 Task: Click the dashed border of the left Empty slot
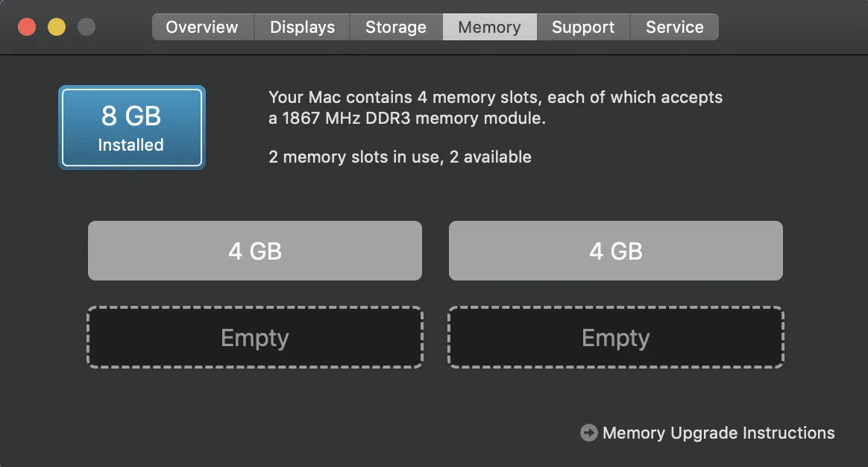(255, 308)
